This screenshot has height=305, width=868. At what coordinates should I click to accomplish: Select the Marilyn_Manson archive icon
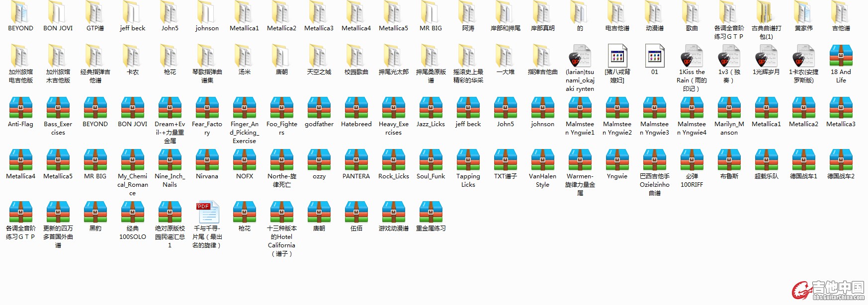coord(729,108)
